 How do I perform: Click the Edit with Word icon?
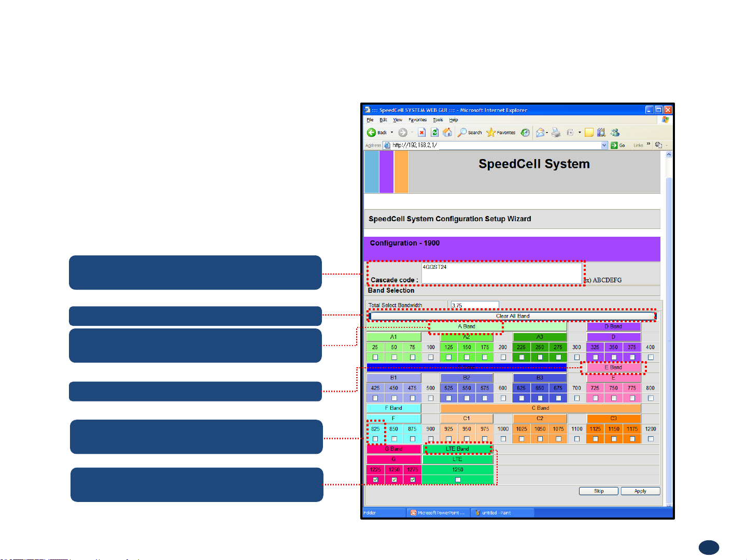[570, 133]
